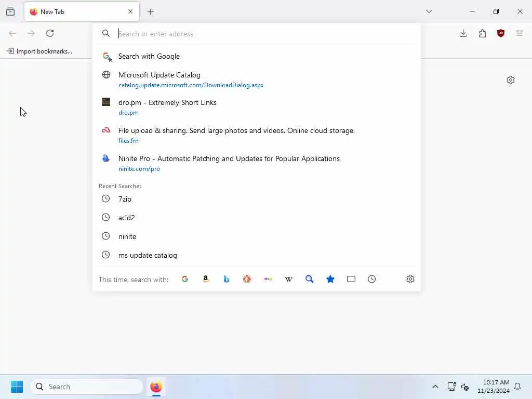532x399 pixels.
Task: Click the dro.pm URL text
Action: 129,113
